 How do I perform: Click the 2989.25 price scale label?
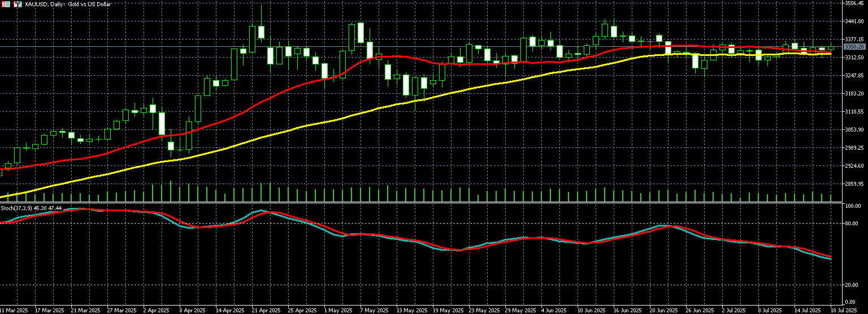point(854,148)
